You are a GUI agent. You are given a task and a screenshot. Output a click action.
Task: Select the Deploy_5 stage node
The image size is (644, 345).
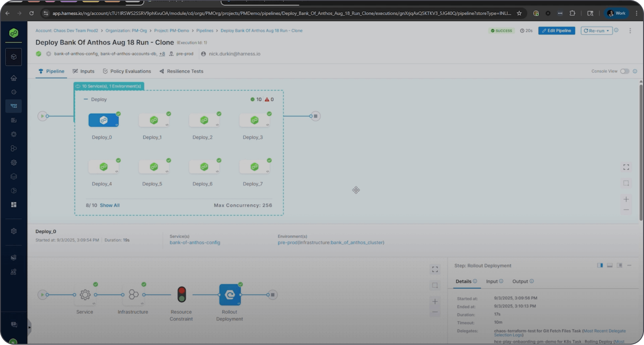coord(154,167)
